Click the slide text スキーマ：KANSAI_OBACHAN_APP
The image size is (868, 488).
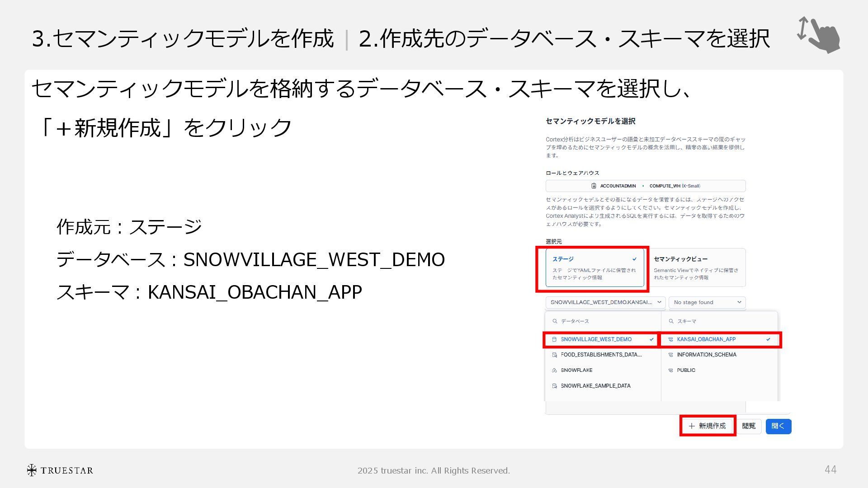(x=209, y=292)
